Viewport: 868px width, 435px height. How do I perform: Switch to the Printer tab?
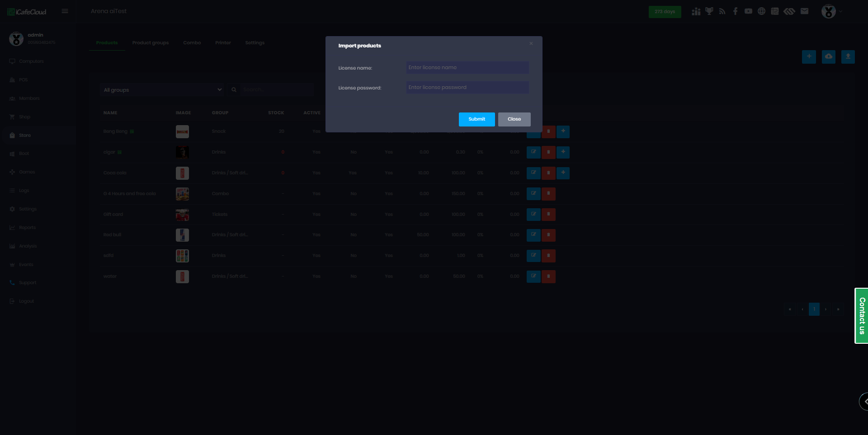click(x=223, y=43)
